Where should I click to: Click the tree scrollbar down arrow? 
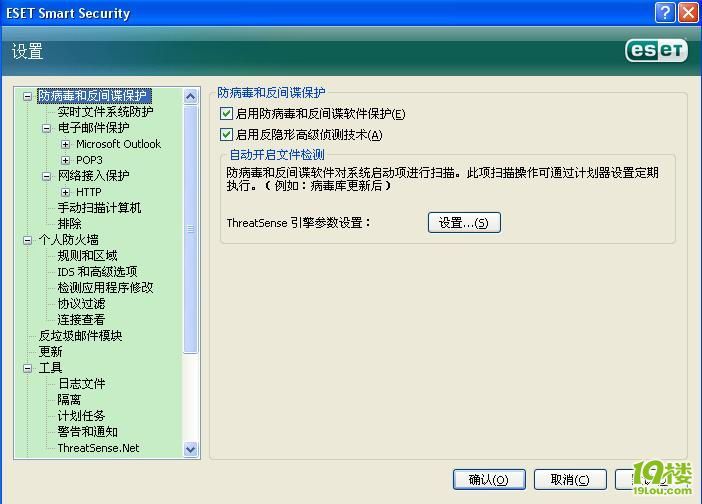[x=191, y=449]
